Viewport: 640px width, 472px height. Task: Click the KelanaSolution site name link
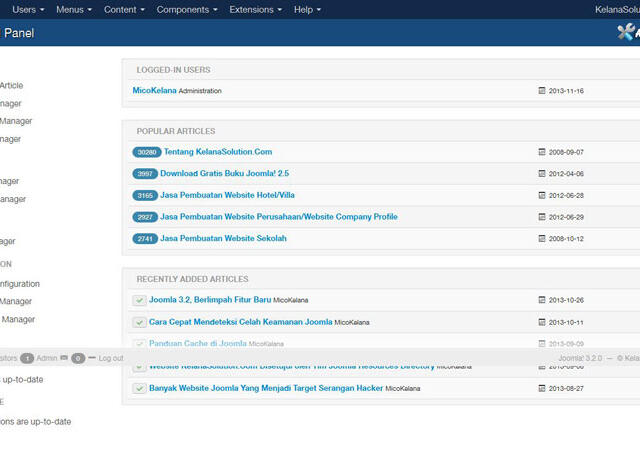coord(617,9)
